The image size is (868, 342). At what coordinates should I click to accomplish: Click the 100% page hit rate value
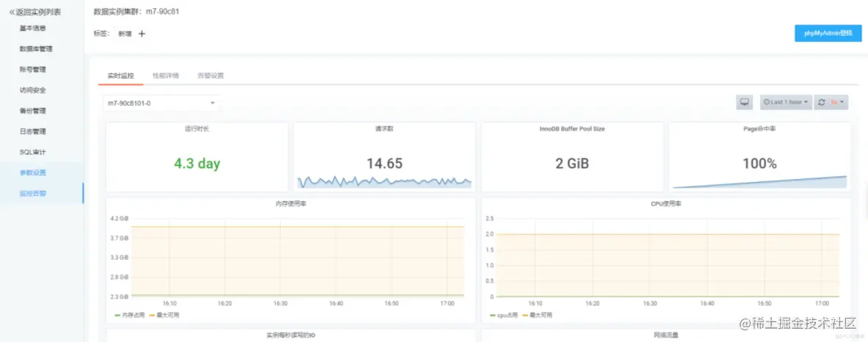(x=759, y=164)
